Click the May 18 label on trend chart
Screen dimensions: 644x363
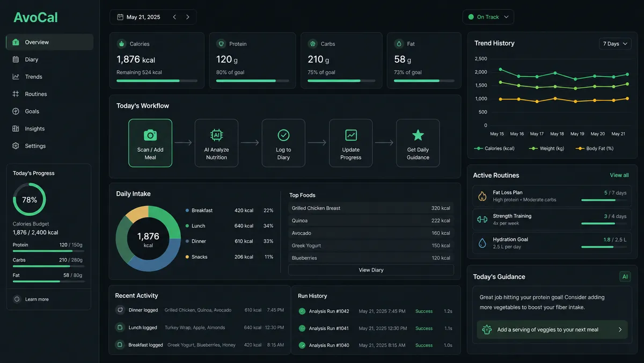point(557,134)
